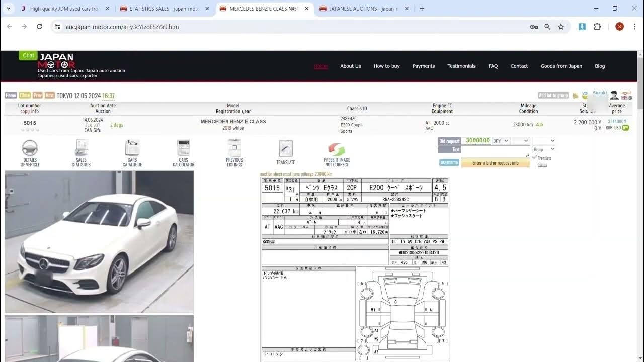Click into the bid Text area
Screen dimensions: 644x362
(496, 151)
